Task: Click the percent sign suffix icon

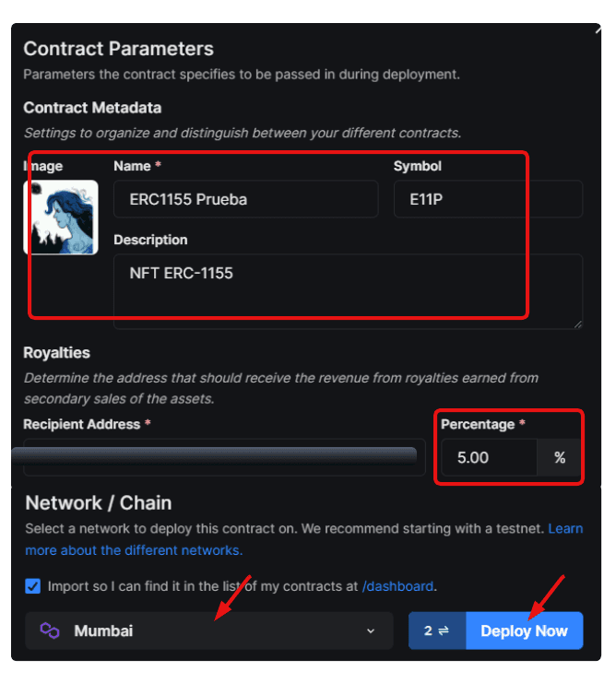Action: (x=560, y=457)
